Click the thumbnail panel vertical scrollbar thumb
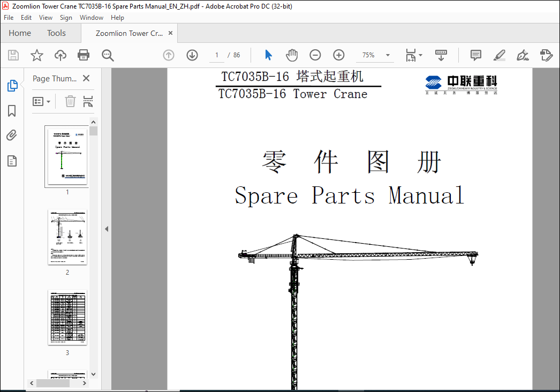 [94, 131]
